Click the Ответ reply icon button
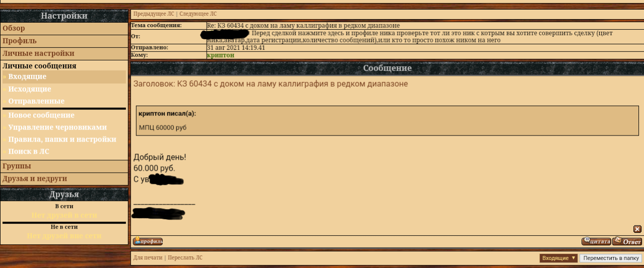Image resolution: width=644 pixels, height=268 pixels. pos(627,241)
